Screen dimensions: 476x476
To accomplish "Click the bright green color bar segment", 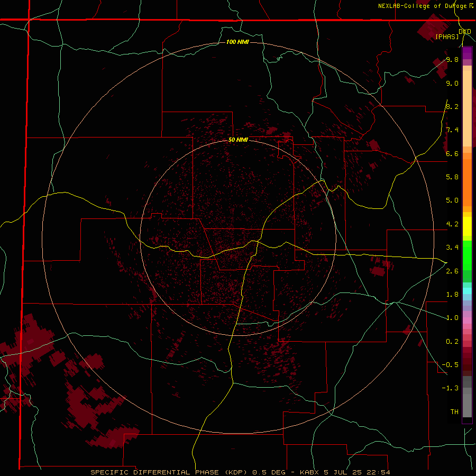I will point(467,255).
